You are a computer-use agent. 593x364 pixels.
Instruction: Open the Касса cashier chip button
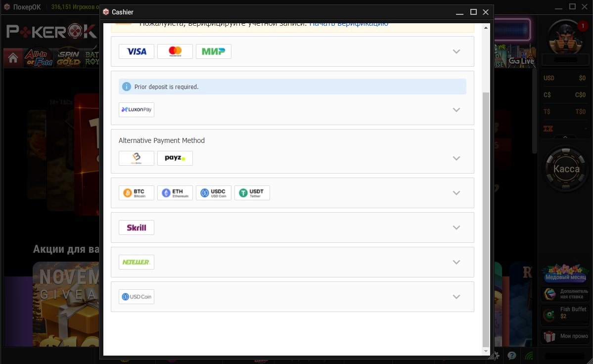566,169
